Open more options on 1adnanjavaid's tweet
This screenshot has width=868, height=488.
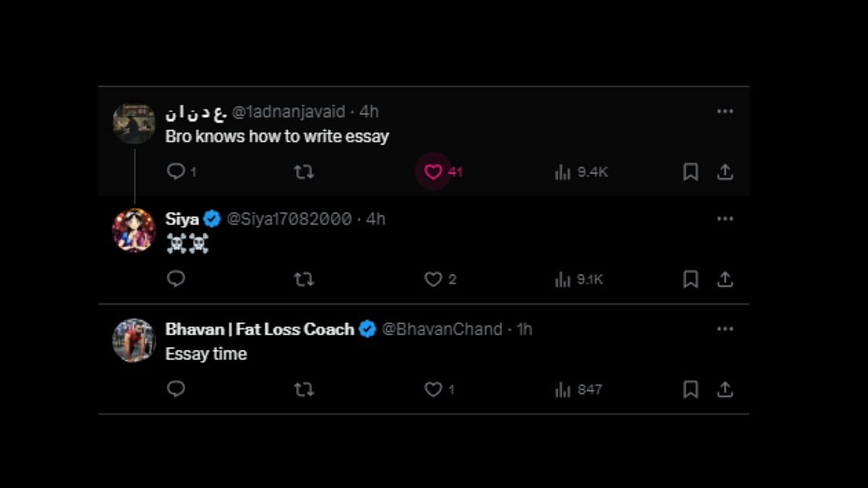click(725, 111)
